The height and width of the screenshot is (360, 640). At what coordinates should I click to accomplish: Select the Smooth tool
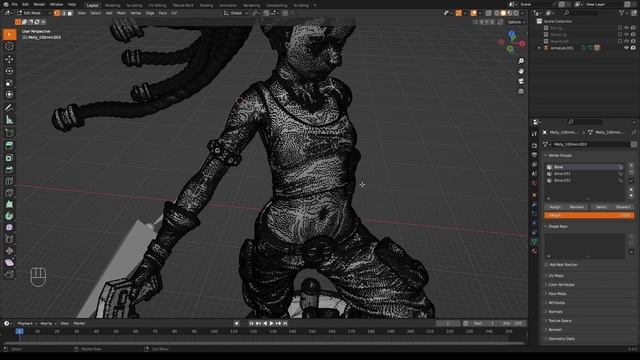tap(9, 228)
